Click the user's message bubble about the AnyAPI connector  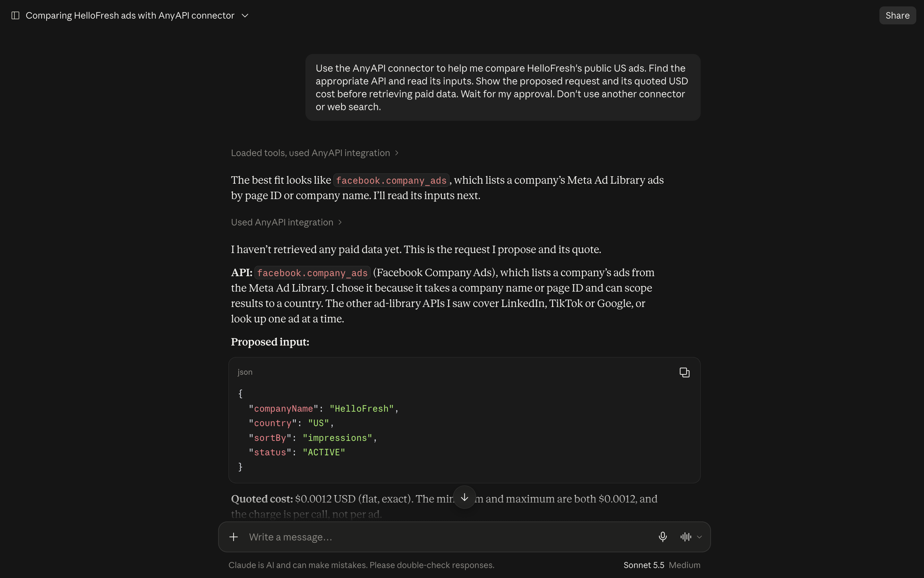tap(502, 87)
